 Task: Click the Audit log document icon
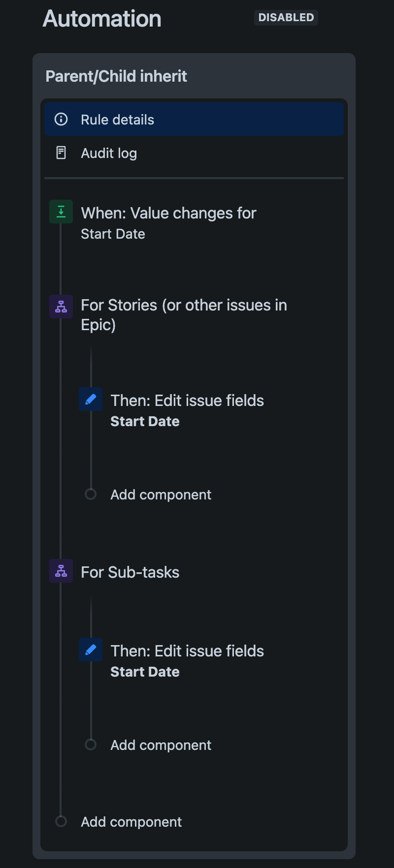coord(61,153)
